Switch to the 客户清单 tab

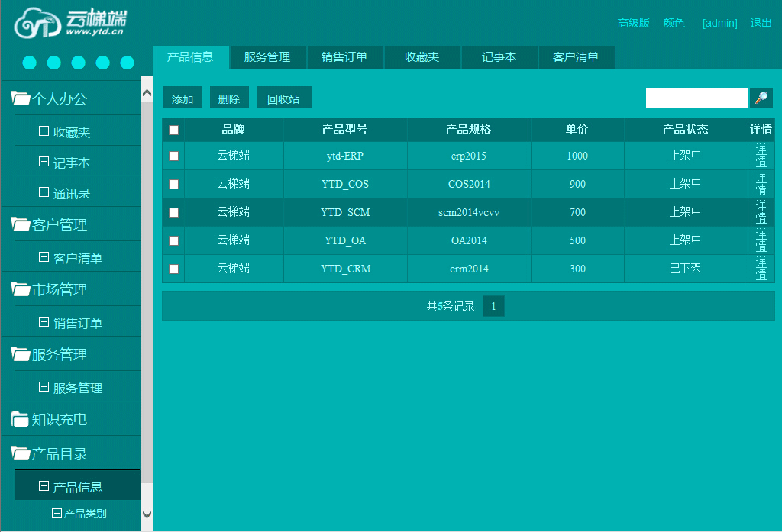point(576,56)
